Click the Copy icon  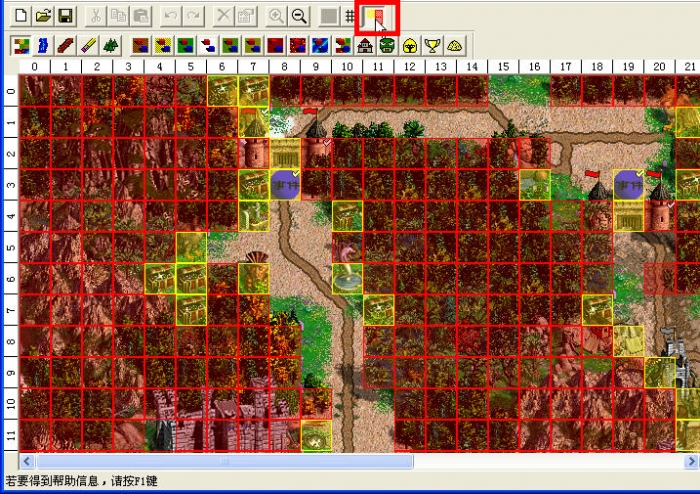click(x=118, y=16)
